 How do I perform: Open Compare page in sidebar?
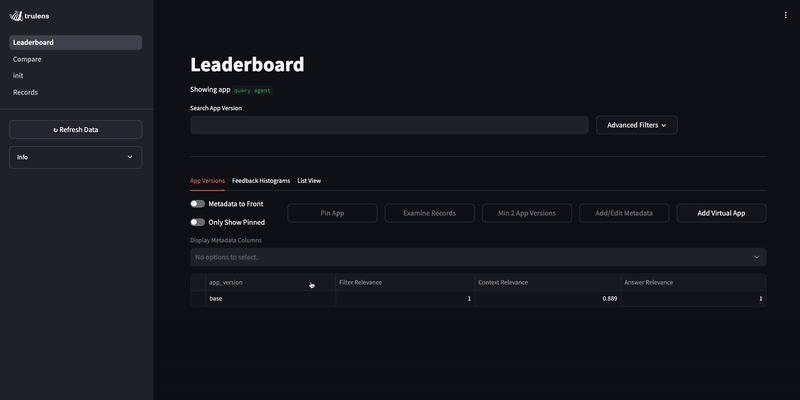[27, 59]
